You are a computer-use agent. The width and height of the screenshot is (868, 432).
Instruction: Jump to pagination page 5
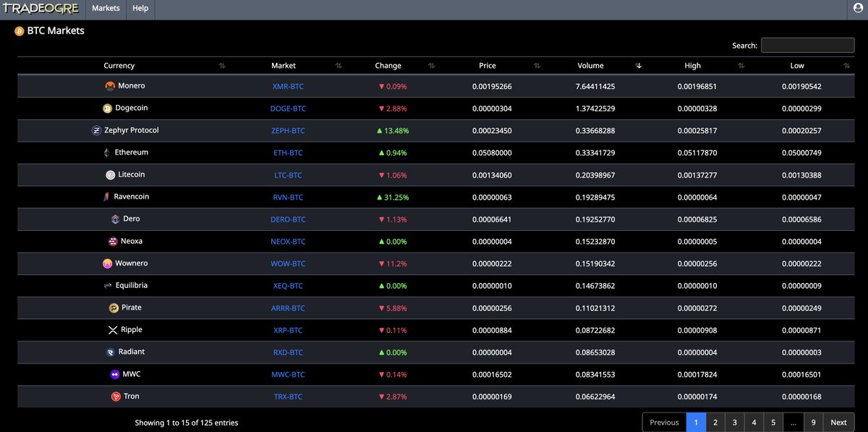tap(773, 423)
